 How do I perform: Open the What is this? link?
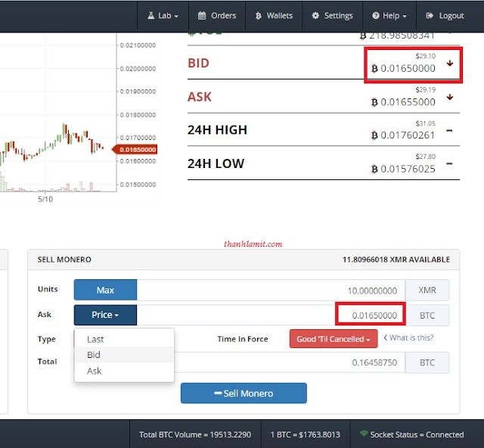[x=408, y=338]
